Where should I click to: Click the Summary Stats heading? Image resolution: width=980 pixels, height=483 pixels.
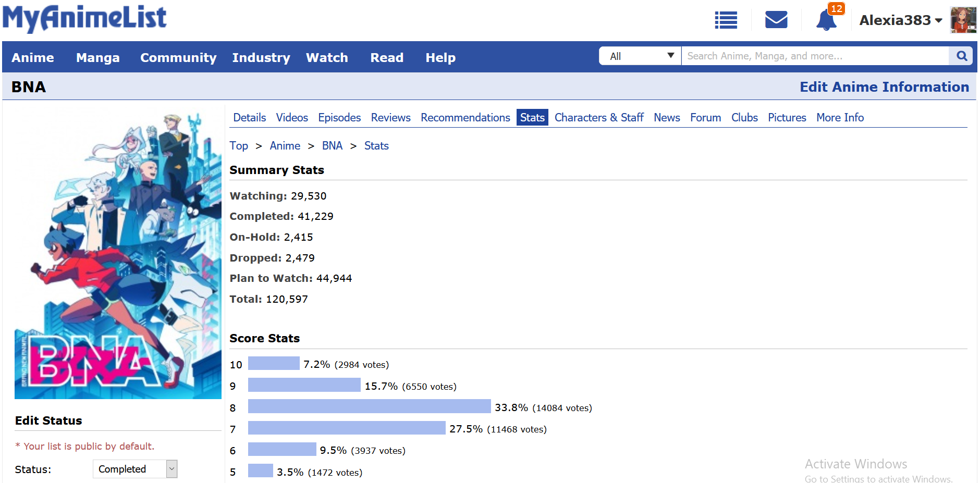pyautogui.click(x=277, y=170)
